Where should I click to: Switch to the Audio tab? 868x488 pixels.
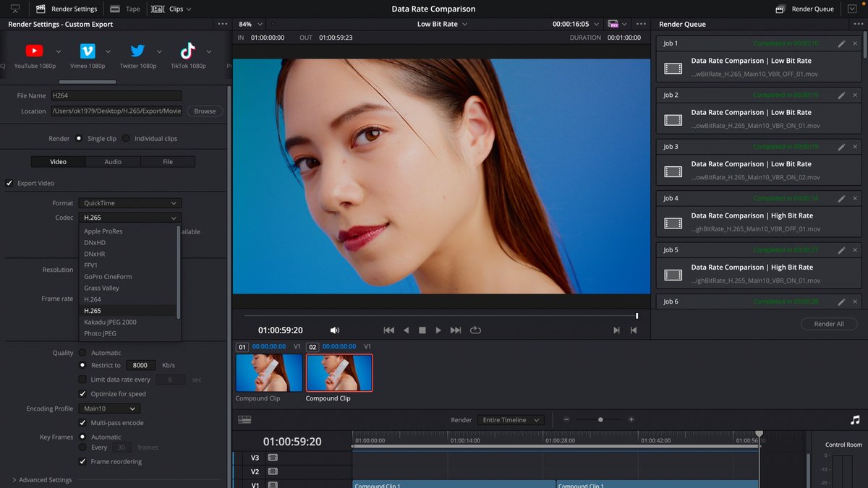click(x=113, y=162)
